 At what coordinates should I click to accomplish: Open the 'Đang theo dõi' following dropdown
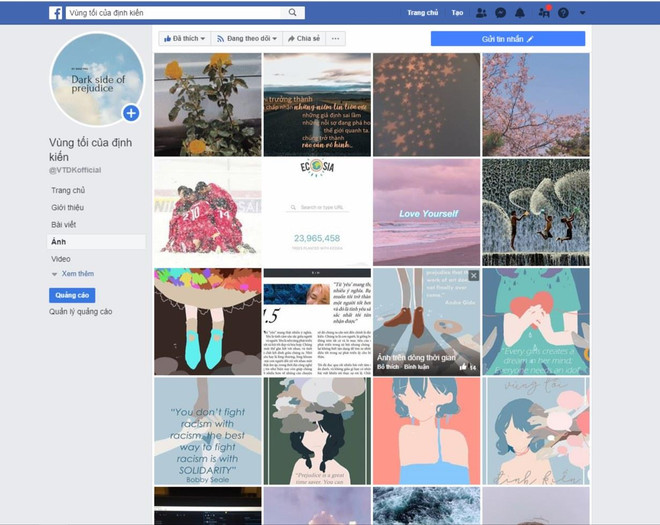246,38
